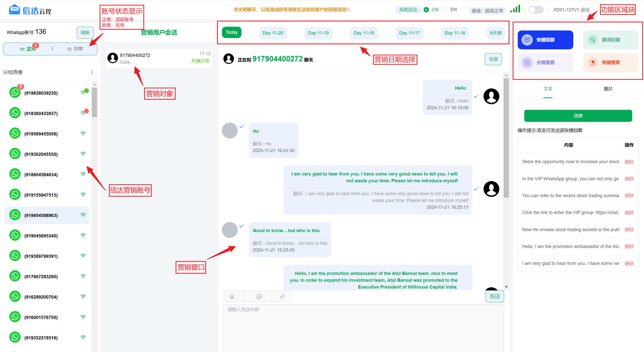
Task: Click contact avatar beside 正在和 chat header
Action: pyautogui.click(x=229, y=59)
